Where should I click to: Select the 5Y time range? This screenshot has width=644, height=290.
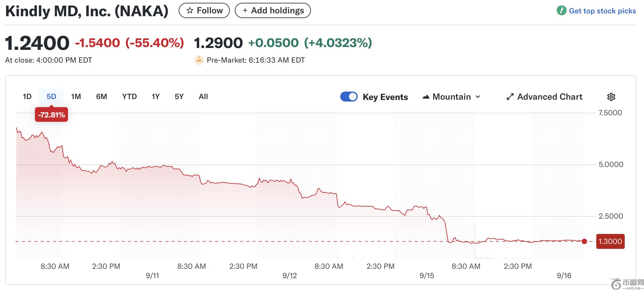(179, 97)
